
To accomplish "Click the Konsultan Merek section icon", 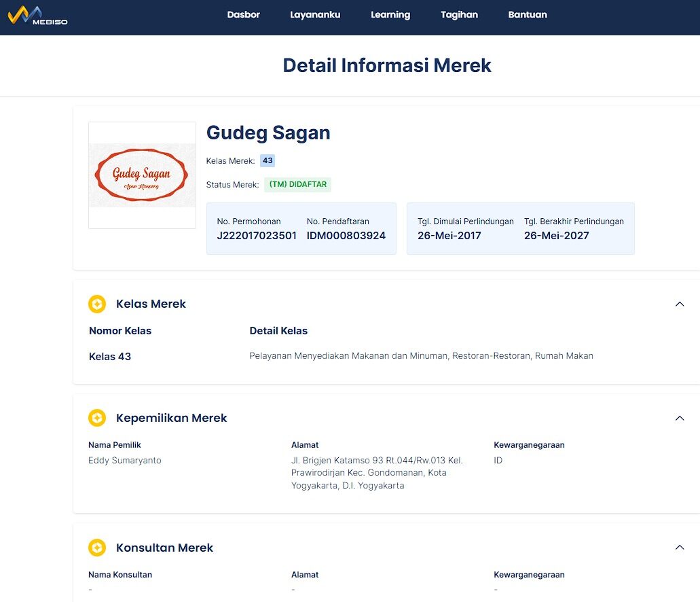I will point(97,548).
